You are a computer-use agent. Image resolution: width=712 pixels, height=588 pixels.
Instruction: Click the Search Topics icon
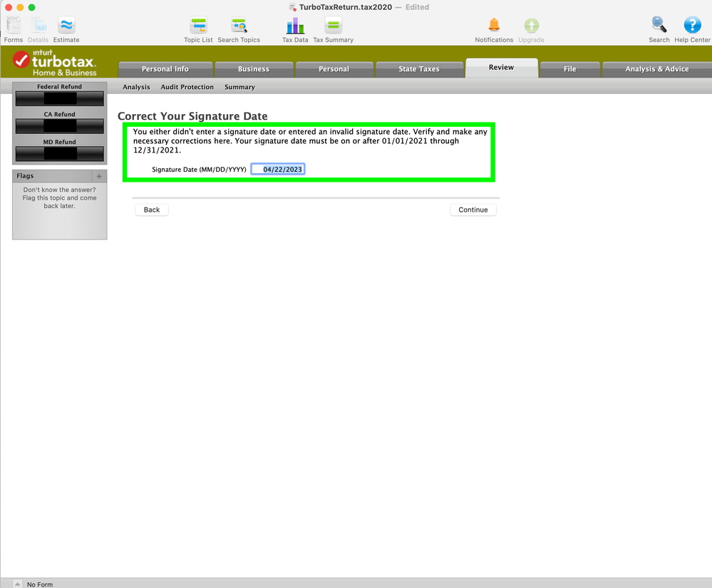[239, 26]
